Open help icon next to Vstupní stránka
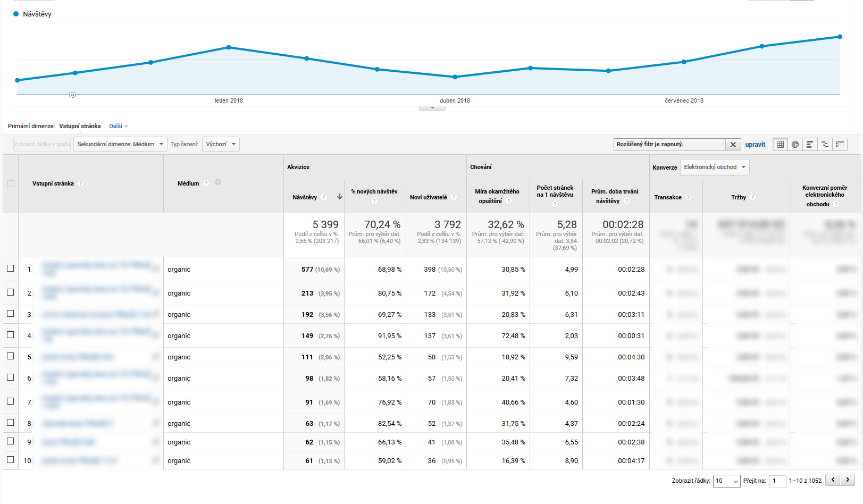 tap(81, 183)
